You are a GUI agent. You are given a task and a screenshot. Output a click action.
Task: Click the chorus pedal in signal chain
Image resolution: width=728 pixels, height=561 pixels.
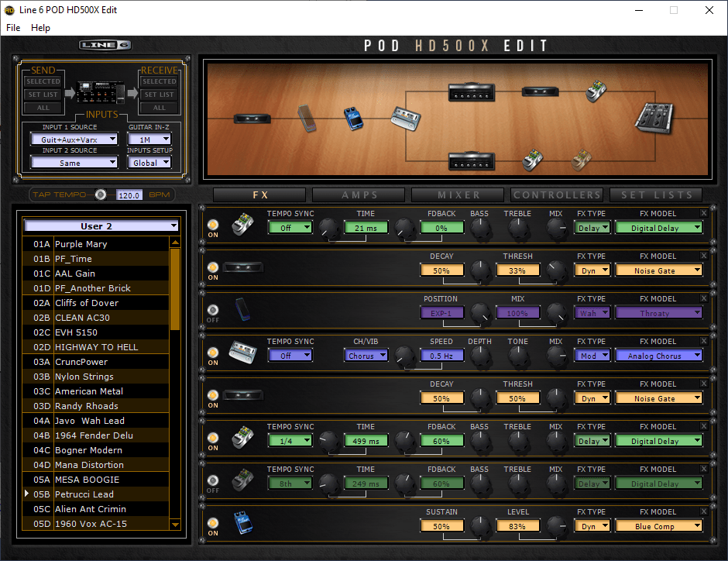[404, 119]
